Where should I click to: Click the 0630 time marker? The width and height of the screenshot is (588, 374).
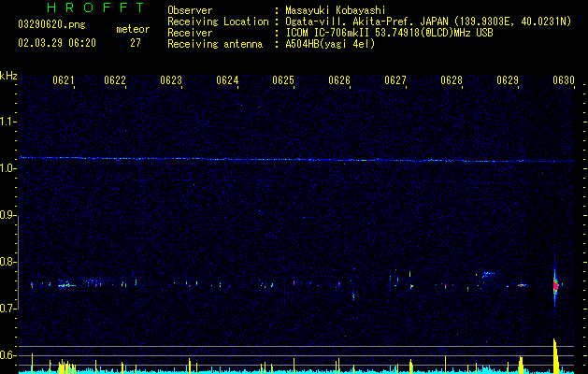point(564,80)
